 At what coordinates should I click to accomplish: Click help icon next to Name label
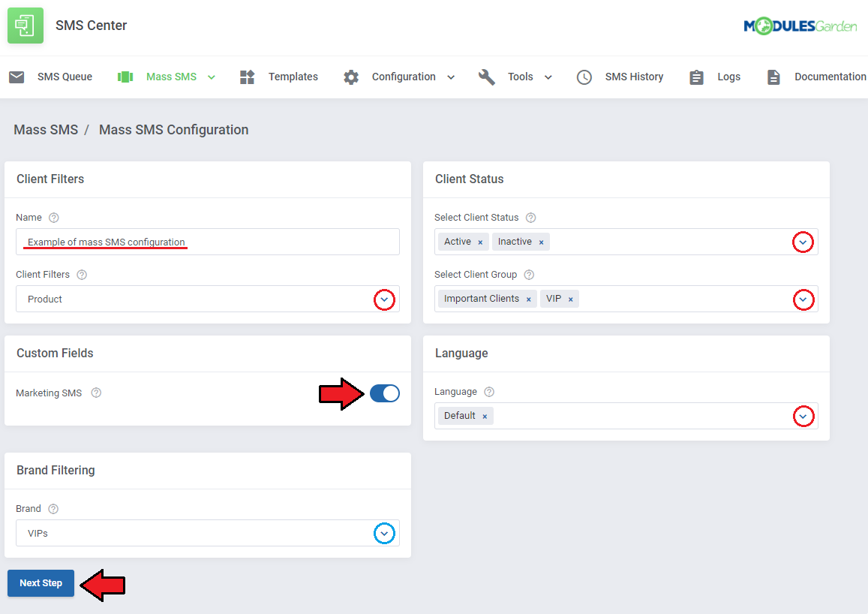point(54,218)
